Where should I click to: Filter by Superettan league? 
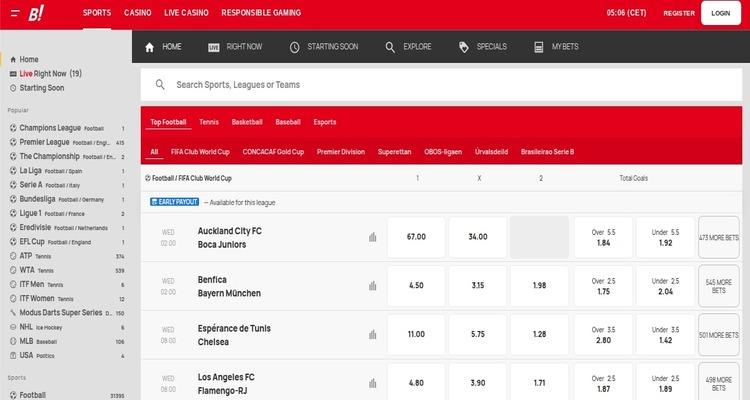click(x=395, y=152)
